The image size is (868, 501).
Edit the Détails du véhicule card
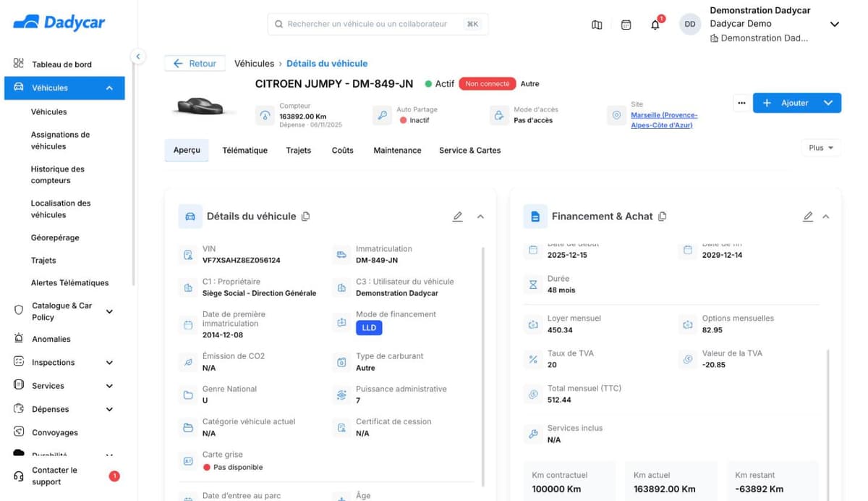(x=457, y=216)
